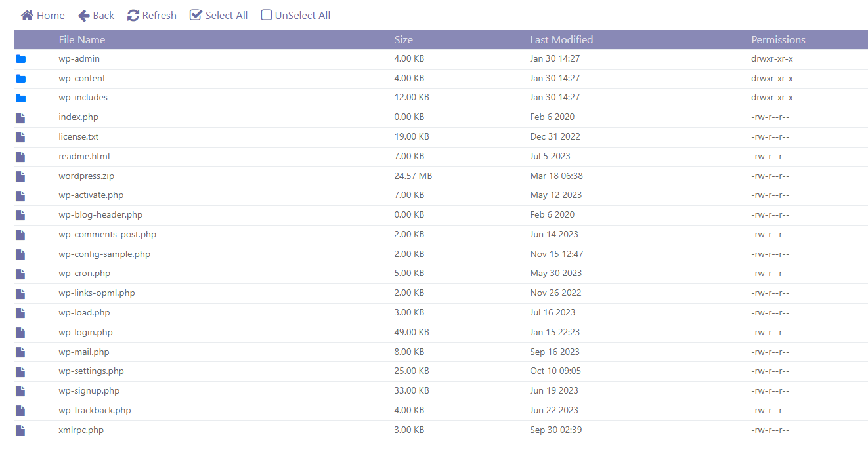Image resolution: width=868 pixels, height=467 pixels.
Task: Click the folder icon beside wp-content
Action: click(20, 79)
